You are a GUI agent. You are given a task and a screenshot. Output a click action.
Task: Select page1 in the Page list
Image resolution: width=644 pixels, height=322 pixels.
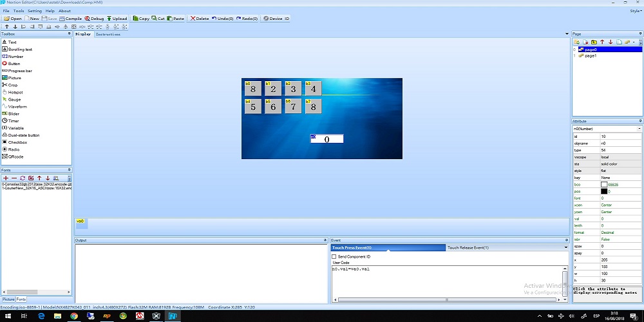pyautogui.click(x=591, y=56)
